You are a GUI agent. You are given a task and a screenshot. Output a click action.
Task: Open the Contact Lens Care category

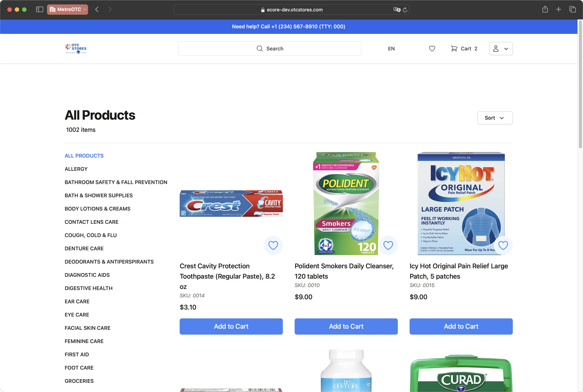(92, 222)
